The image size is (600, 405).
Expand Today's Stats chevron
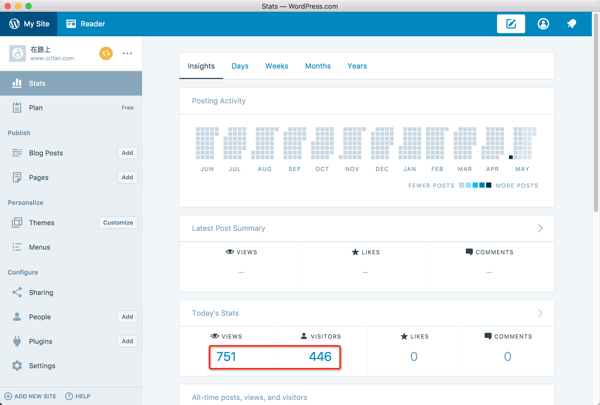[x=540, y=313]
